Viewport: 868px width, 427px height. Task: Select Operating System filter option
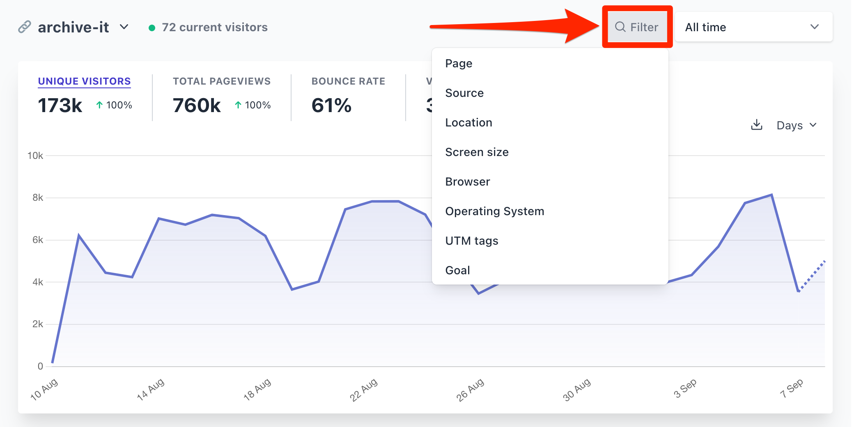(494, 211)
